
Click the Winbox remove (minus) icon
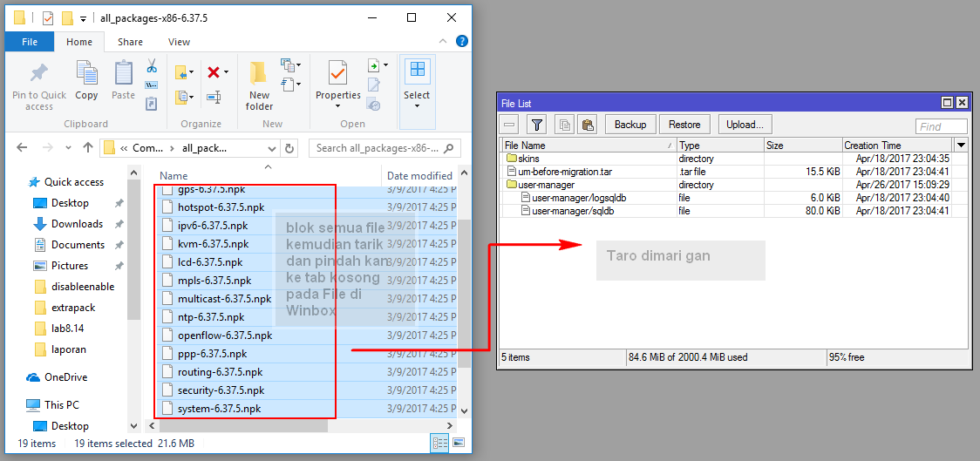pos(509,125)
